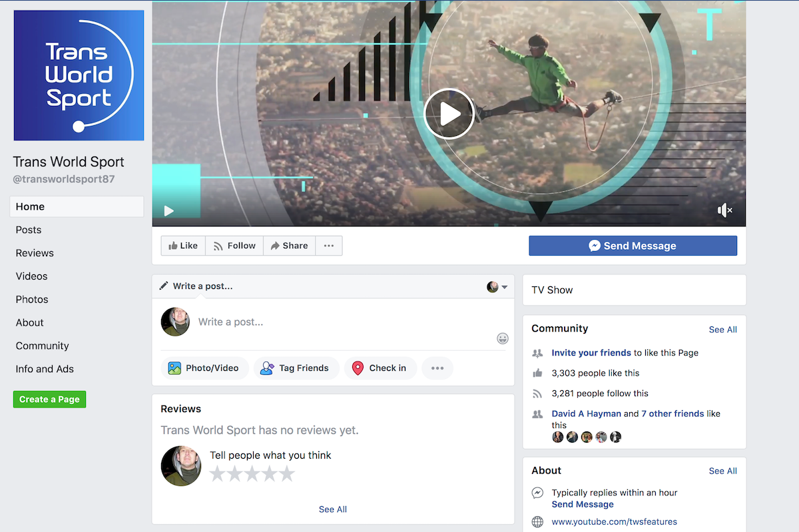Click the first friend avatar in Community
This screenshot has height=532, width=799.
[558, 437]
